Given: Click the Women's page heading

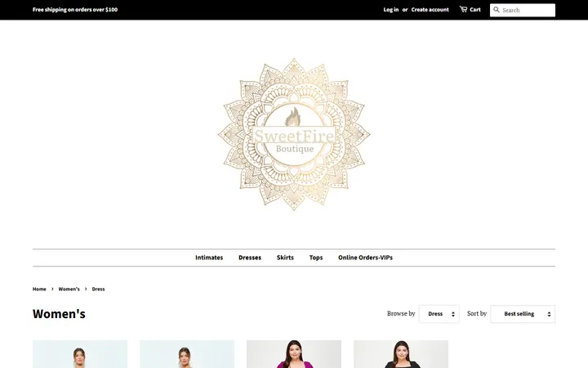Looking at the screenshot, I should tap(59, 314).
